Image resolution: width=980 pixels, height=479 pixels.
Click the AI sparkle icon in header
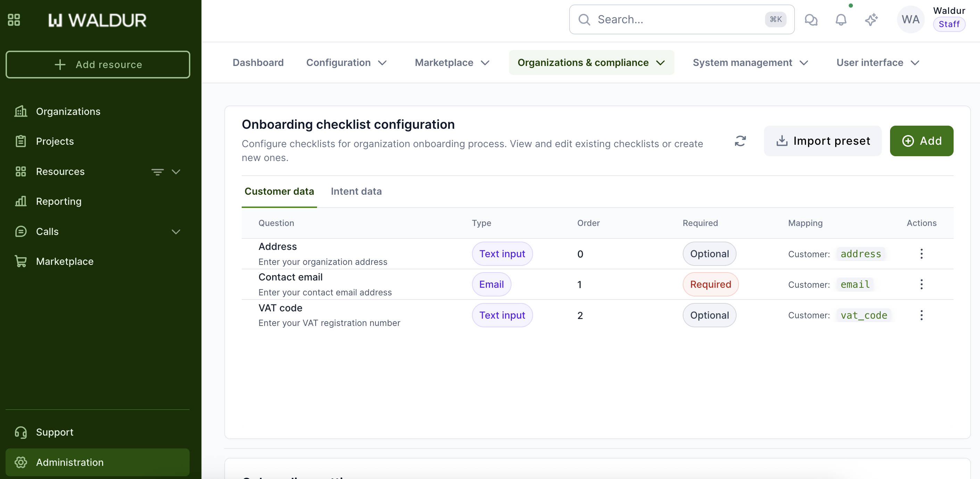pos(871,19)
